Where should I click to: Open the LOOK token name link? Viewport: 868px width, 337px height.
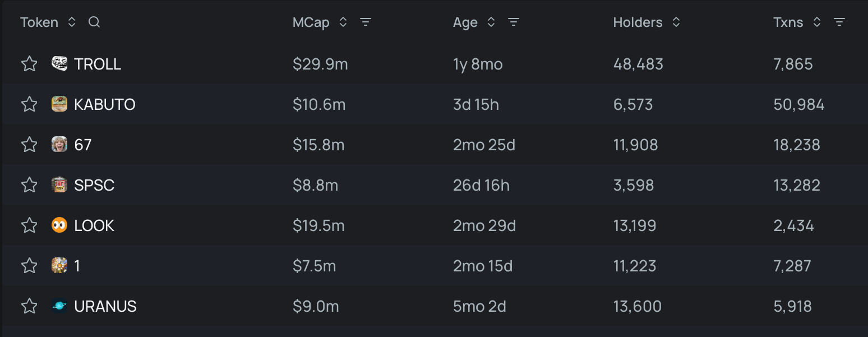click(94, 225)
